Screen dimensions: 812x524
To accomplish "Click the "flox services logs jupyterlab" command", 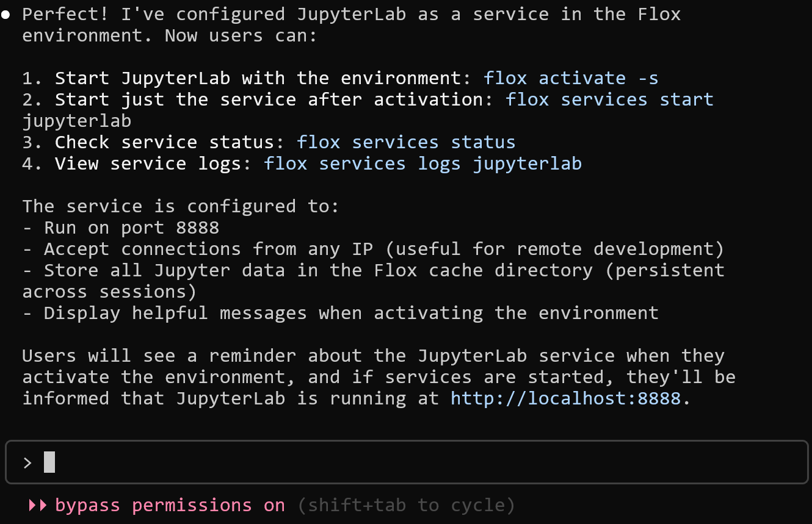I will 422,163.
